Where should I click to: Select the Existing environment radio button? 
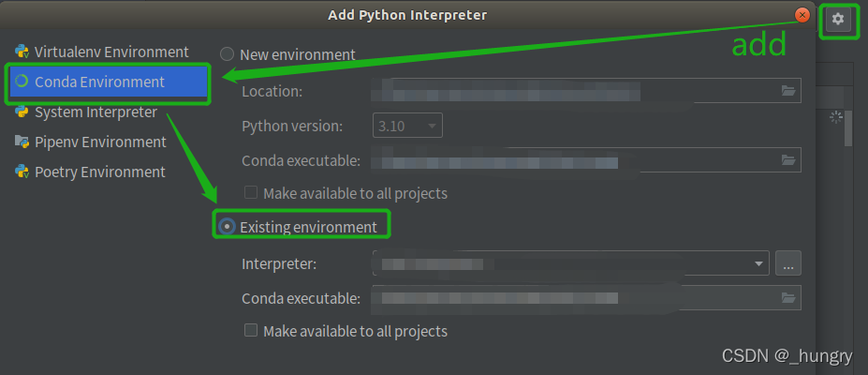227,226
